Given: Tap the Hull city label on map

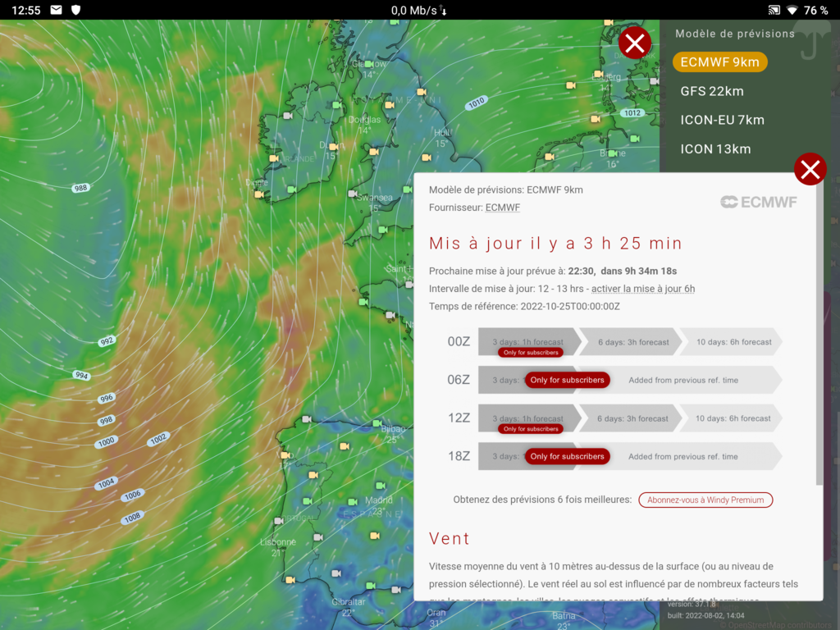Looking at the screenshot, I should point(442,133).
